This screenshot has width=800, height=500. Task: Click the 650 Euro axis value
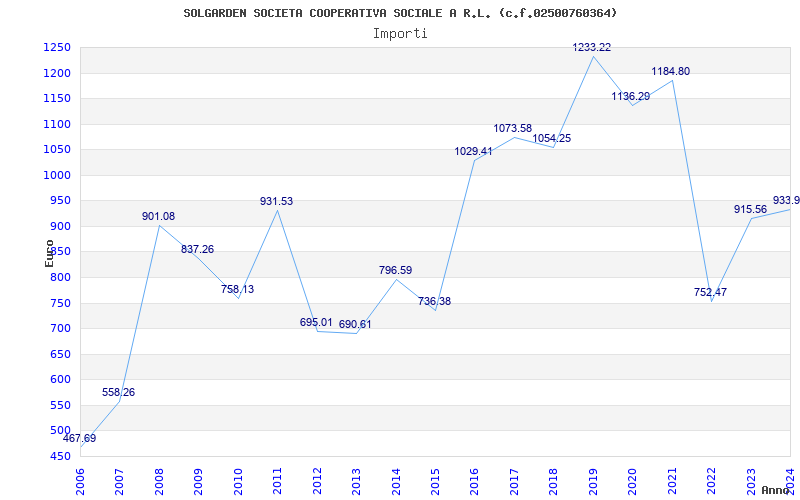pos(60,354)
